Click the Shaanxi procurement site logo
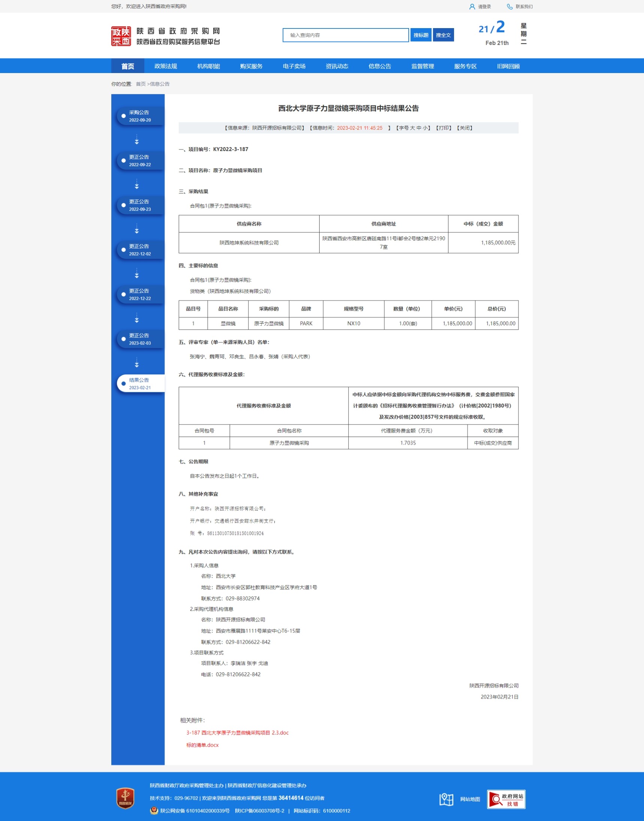 pos(121,36)
